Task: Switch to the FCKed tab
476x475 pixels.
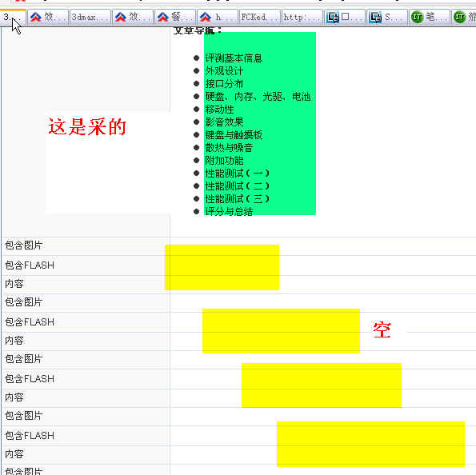Action: coord(259,17)
